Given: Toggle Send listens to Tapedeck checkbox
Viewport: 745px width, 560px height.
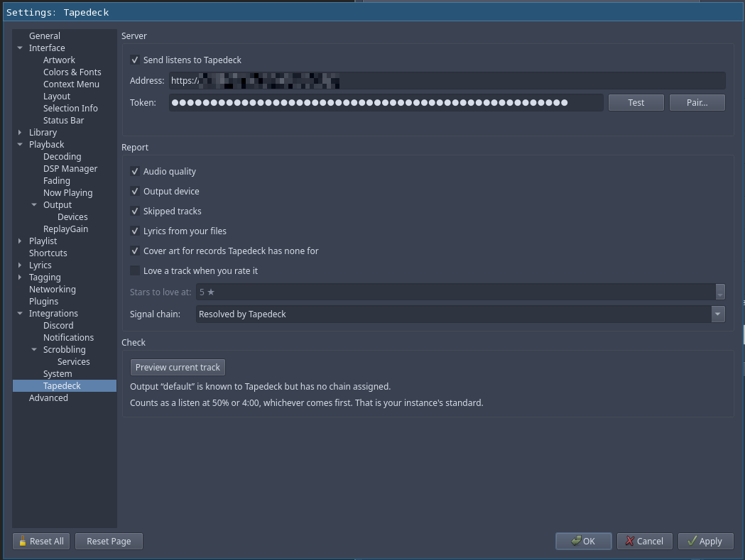Looking at the screenshot, I should click(135, 60).
